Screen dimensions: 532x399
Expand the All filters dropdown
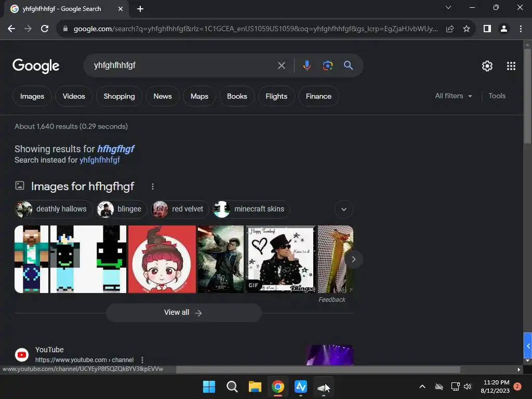coord(454,96)
